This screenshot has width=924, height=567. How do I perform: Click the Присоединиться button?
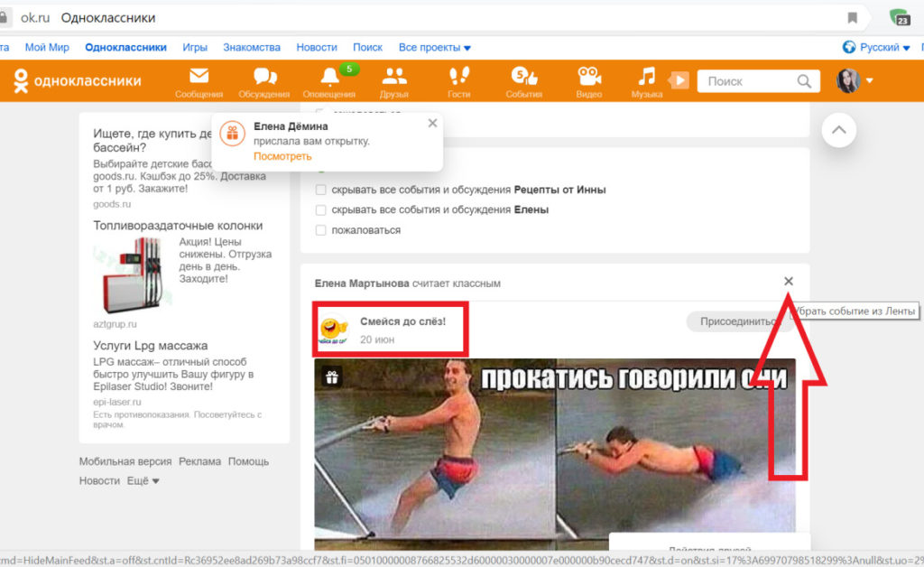pyautogui.click(x=739, y=321)
